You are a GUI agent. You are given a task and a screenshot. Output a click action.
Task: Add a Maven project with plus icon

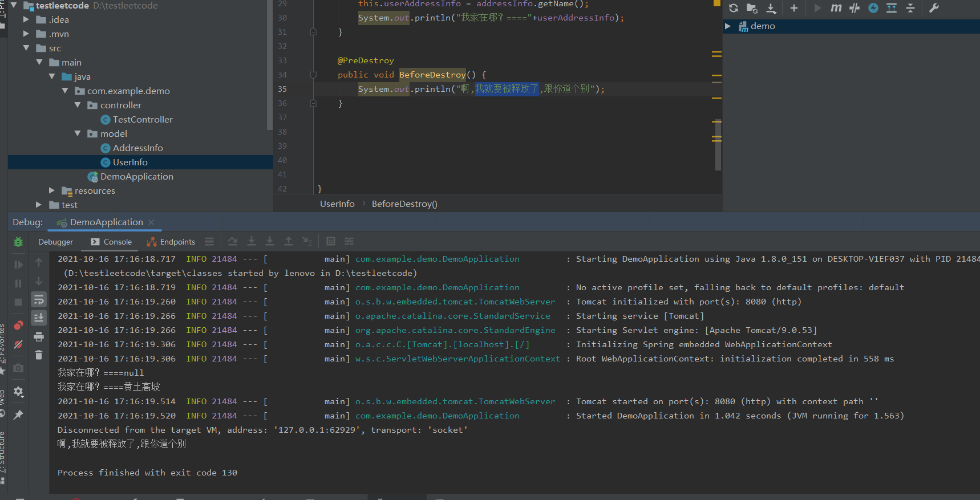point(793,8)
